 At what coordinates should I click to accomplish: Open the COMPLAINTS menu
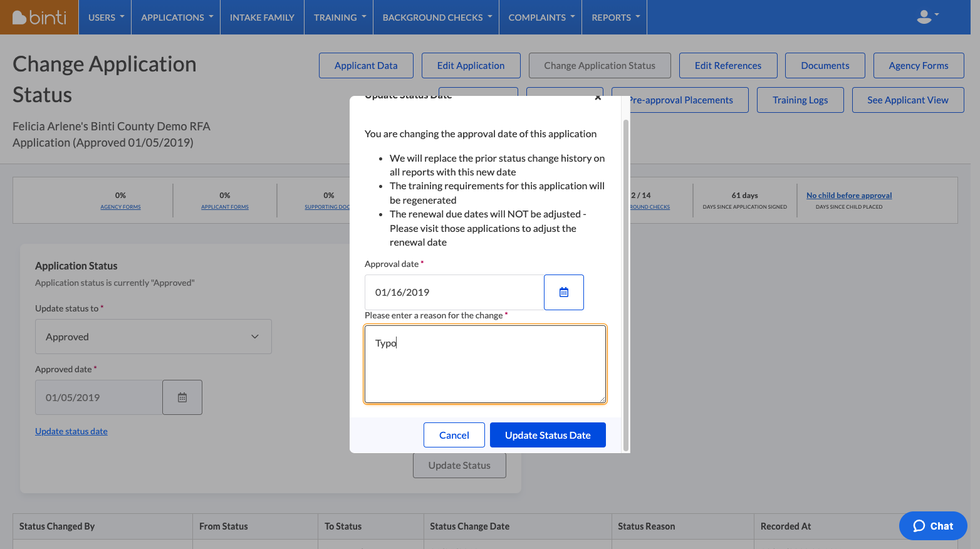(x=541, y=18)
